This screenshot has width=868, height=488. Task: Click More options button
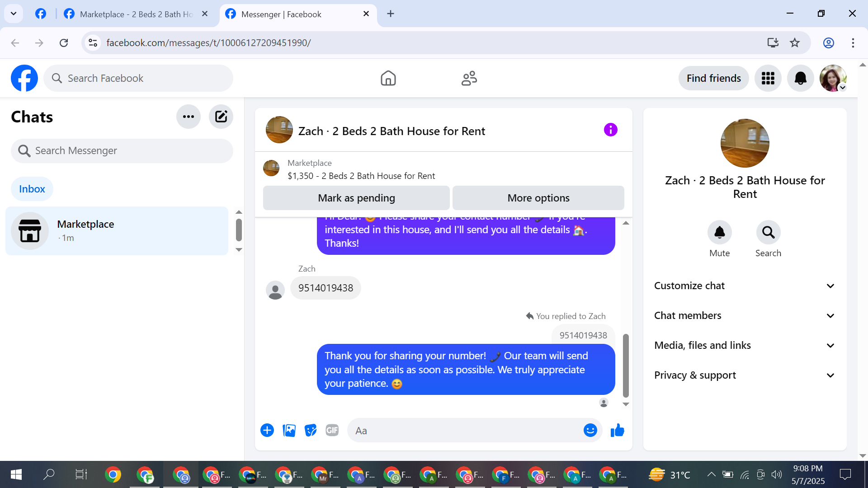(538, 198)
